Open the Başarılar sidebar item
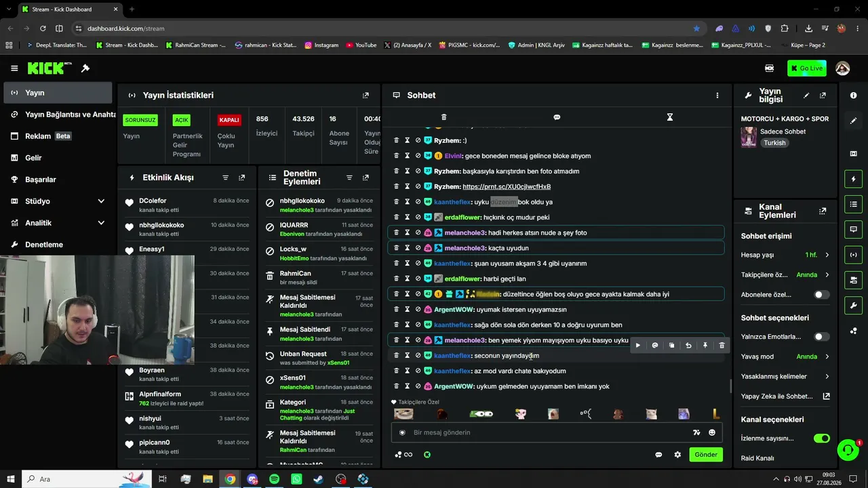This screenshot has height=488, width=868. (x=58, y=180)
